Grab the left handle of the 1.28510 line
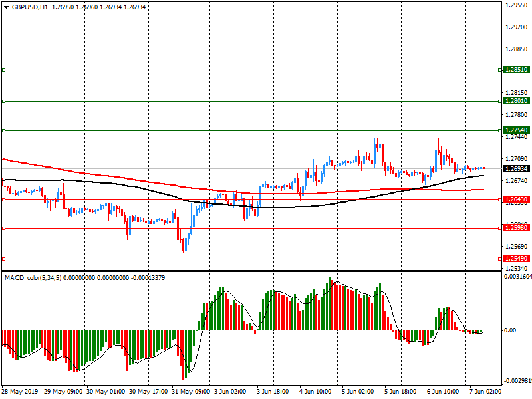The height and width of the screenshot is (399, 532). pos(4,70)
